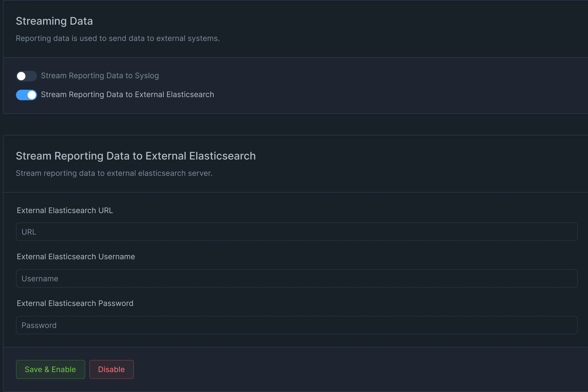Enable the Stream Reporting Data to Syslog switch
Viewport: 588px width, 392px height.
coord(26,76)
